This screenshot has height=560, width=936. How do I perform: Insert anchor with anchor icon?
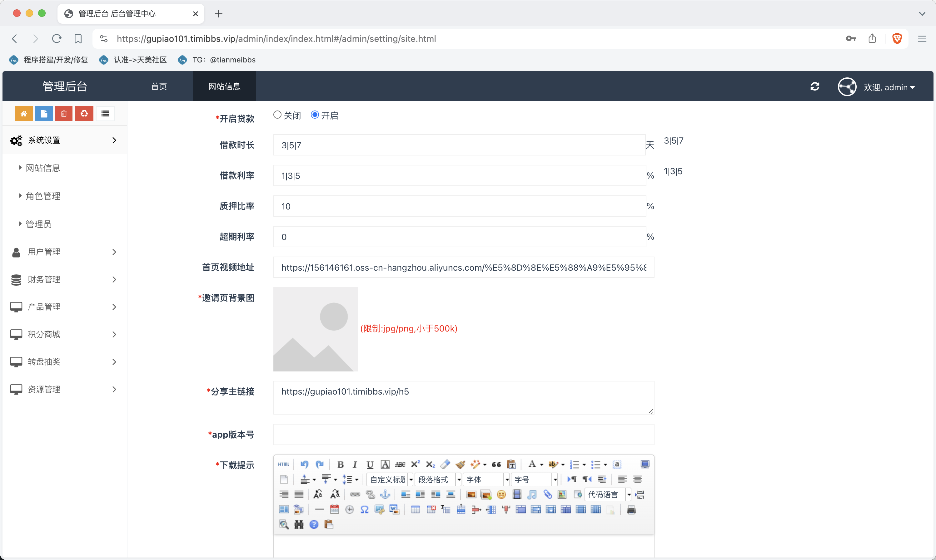pyautogui.click(x=385, y=494)
